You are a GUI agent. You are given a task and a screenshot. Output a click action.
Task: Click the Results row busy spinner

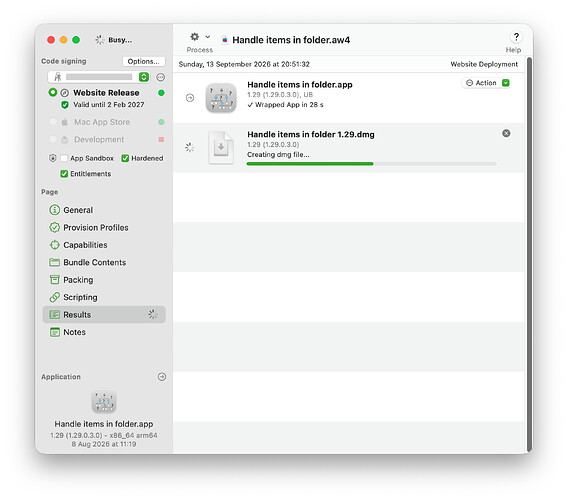coord(153,314)
